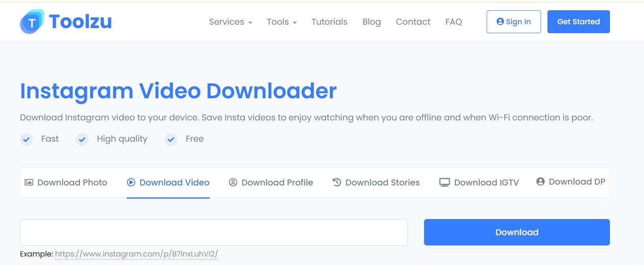
Task: Click the Toolzu brand name text
Action: click(80, 22)
